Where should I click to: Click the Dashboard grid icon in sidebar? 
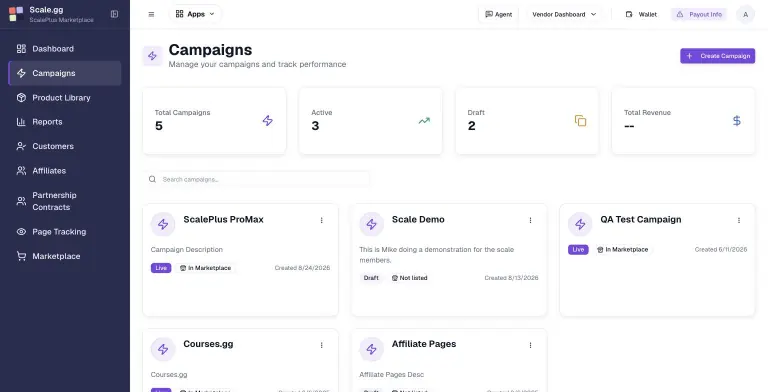pyautogui.click(x=21, y=49)
